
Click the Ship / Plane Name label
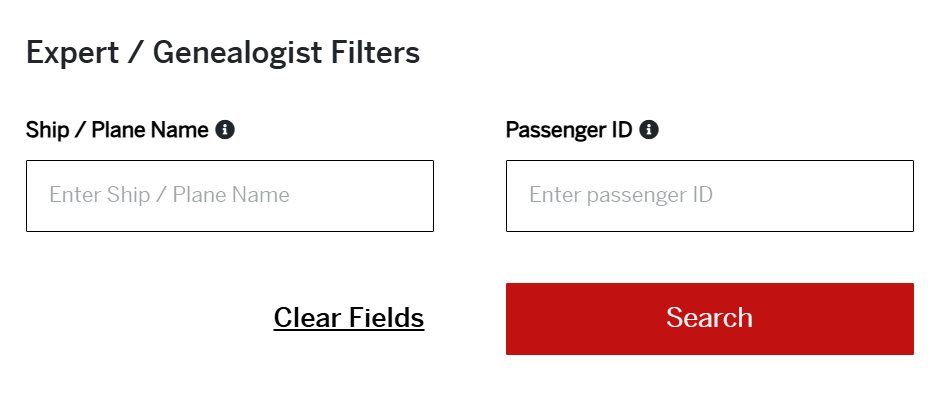click(x=117, y=130)
